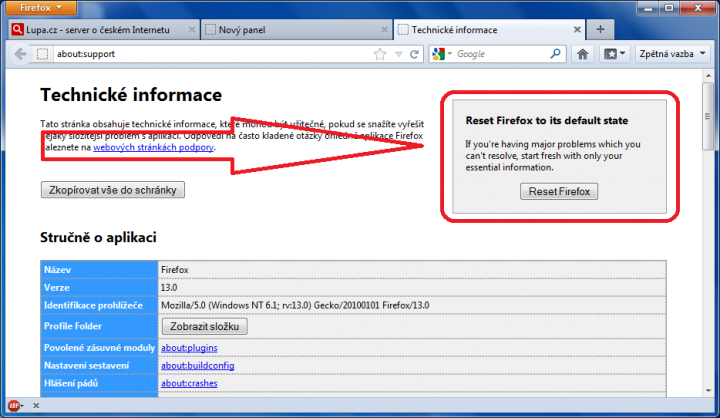Click the Profile Folder row label

pyautogui.click(x=73, y=326)
